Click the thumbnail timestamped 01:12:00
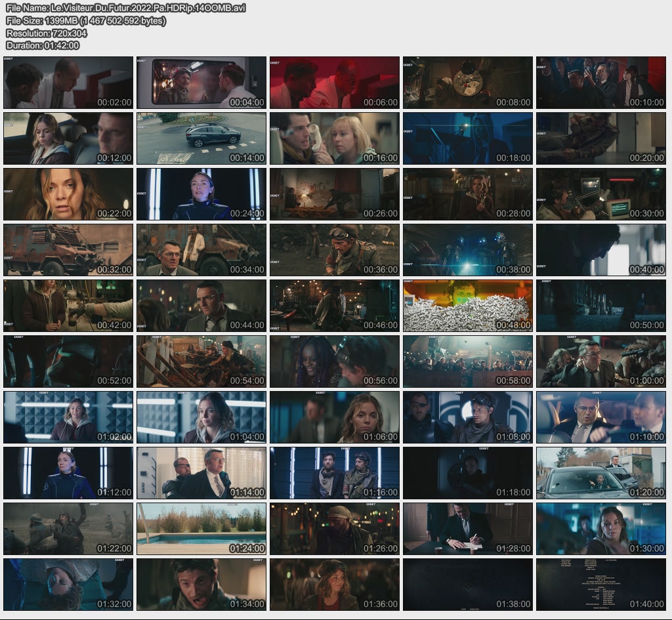 (x=68, y=473)
